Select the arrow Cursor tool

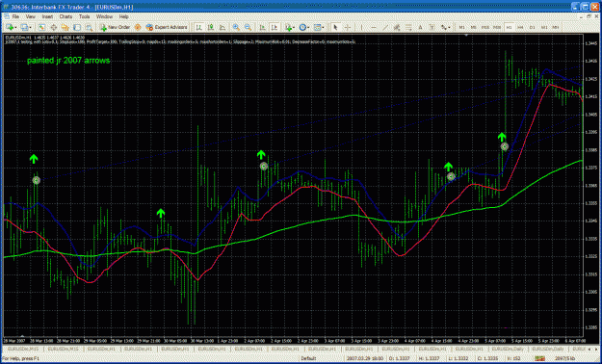click(335, 27)
